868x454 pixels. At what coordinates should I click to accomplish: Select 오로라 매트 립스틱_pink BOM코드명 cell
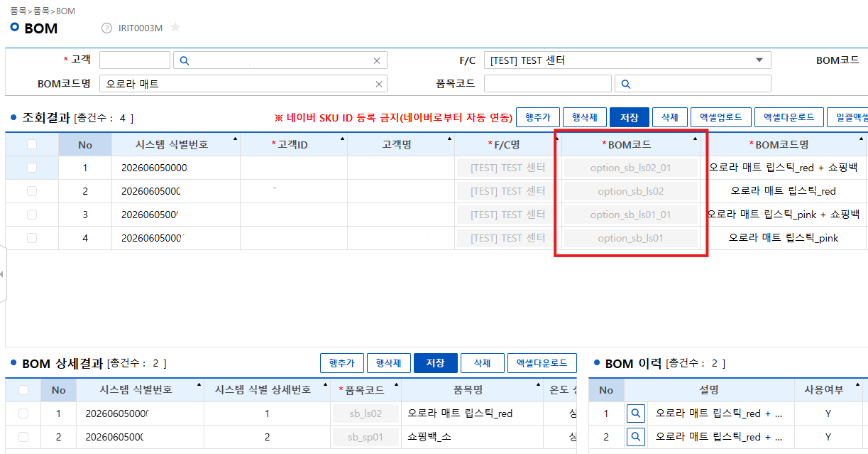pos(784,238)
